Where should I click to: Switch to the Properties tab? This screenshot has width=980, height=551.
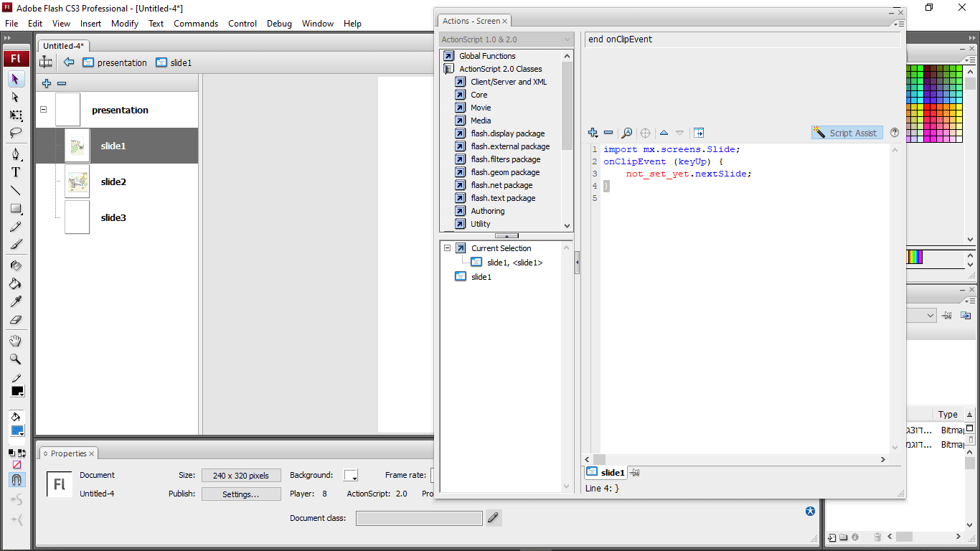(x=68, y=453)
